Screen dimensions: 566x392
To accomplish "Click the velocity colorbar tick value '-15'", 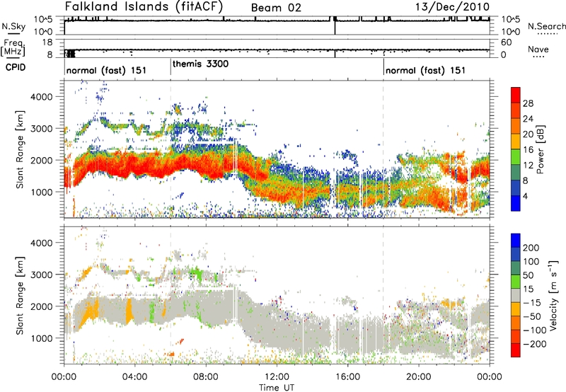I will click(531, 302).
